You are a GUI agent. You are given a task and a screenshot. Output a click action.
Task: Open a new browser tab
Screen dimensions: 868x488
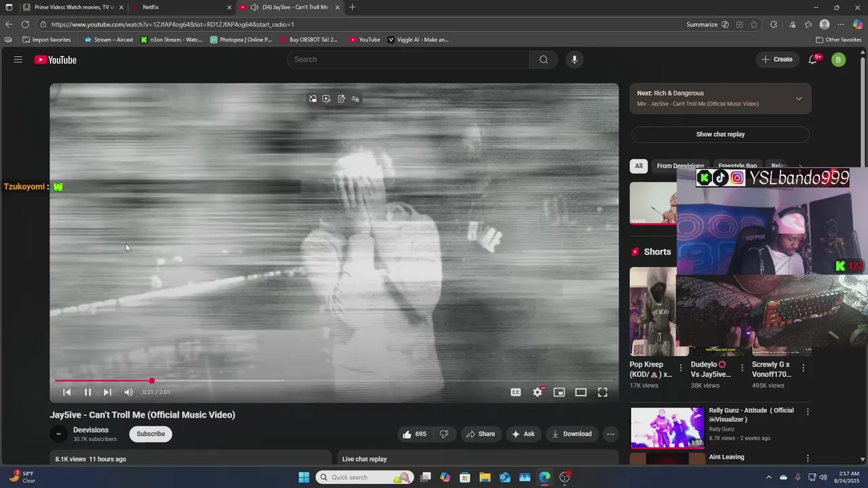pyautogui.click(x=352, y=7)
